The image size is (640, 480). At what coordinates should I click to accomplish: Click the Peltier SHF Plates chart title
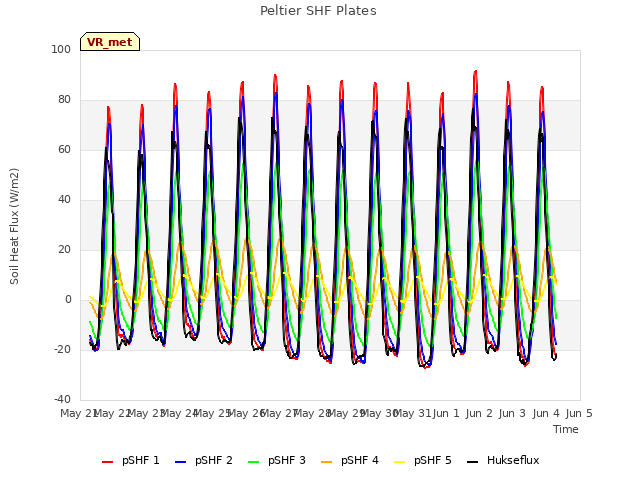point(318,11)
